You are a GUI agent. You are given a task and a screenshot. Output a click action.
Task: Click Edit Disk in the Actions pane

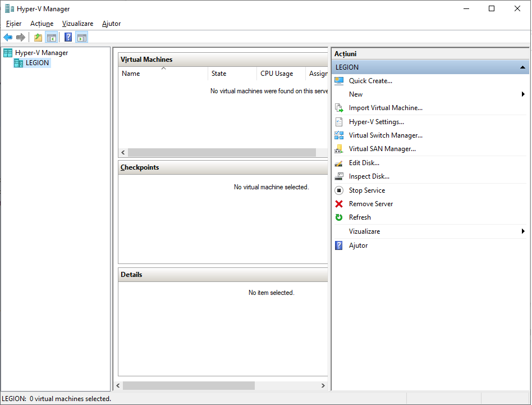[x=364, y=163]
